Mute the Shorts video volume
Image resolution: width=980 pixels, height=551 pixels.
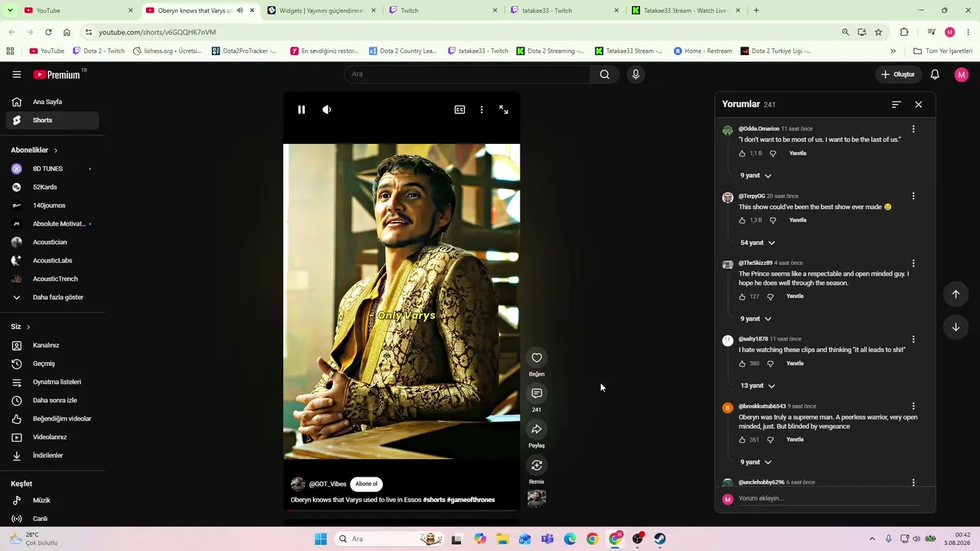[327, 109]
